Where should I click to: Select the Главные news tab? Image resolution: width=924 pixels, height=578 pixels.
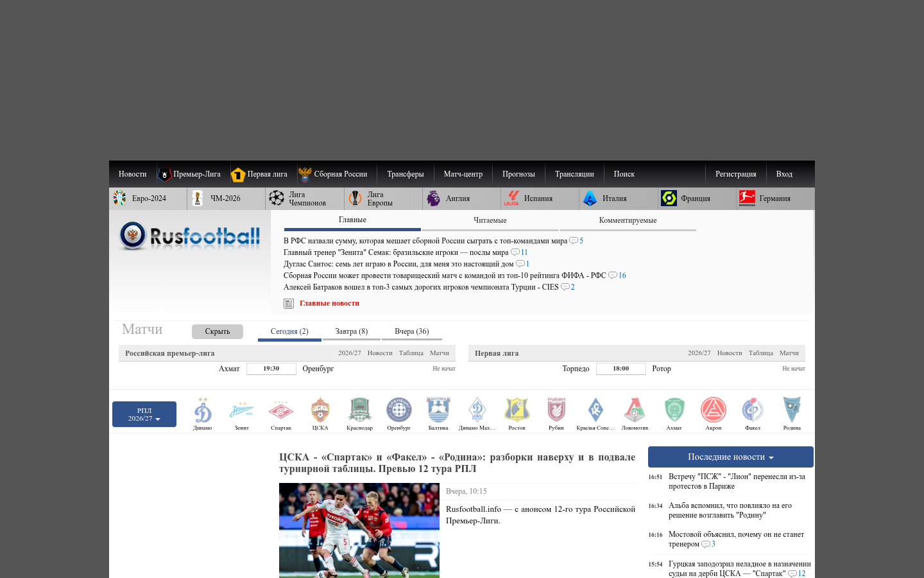(352, 220)
